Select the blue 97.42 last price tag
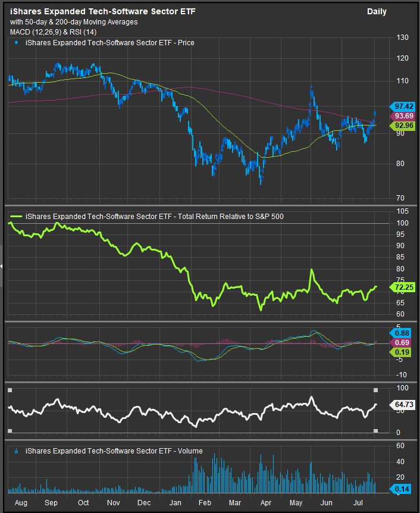The width and height of the screenshot is (420, 513). click(x=402, y=107)
